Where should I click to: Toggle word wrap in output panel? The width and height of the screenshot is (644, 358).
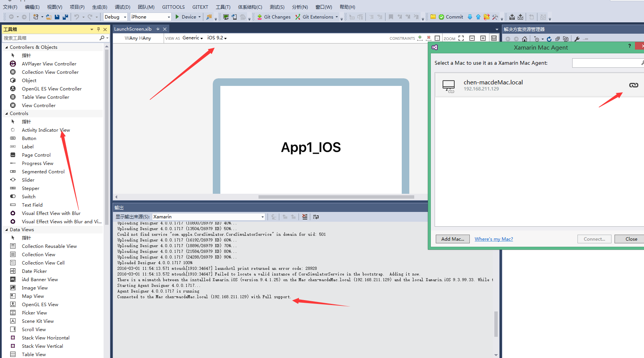tap(316, 217)
